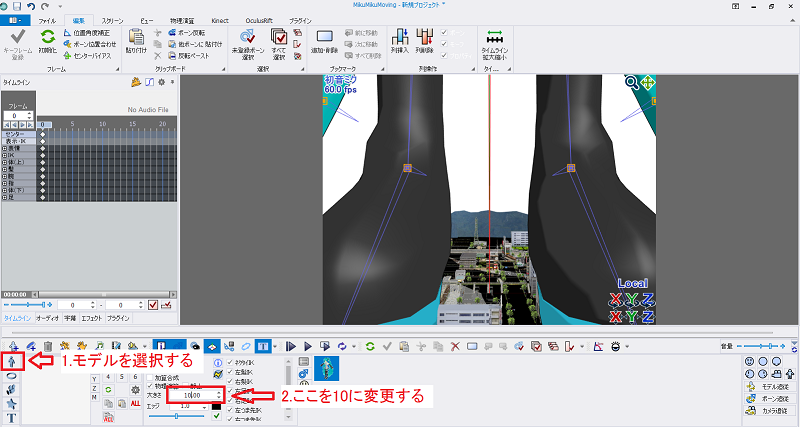
Task: Toggle the ボーン checkbox in 列操作 group
Action: pos(444,33)
